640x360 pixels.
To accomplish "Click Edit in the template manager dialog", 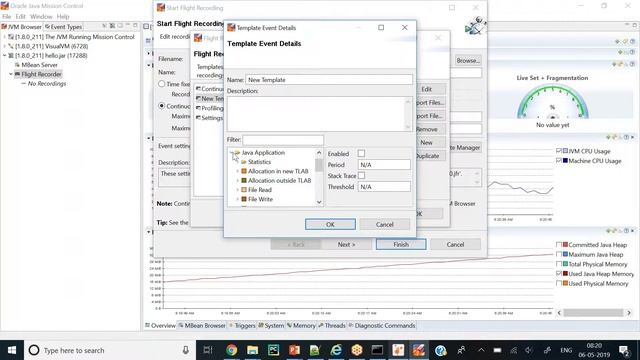I will pyautogui.click(x=427, y=89).
